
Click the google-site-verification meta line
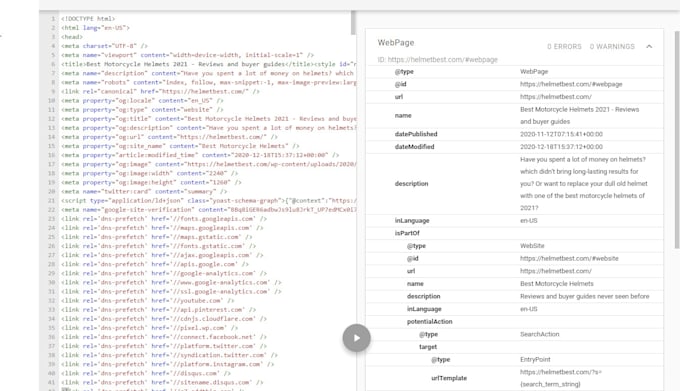209,210
